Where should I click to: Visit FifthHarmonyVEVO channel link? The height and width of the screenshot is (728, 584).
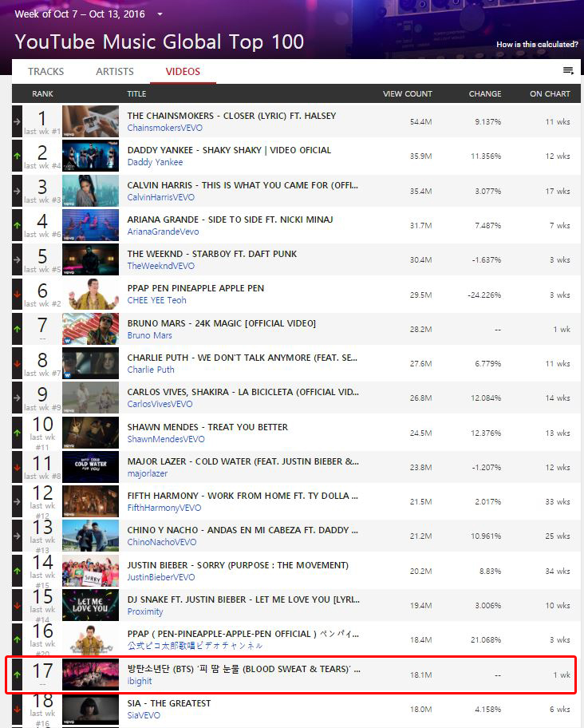coord(164,508)
